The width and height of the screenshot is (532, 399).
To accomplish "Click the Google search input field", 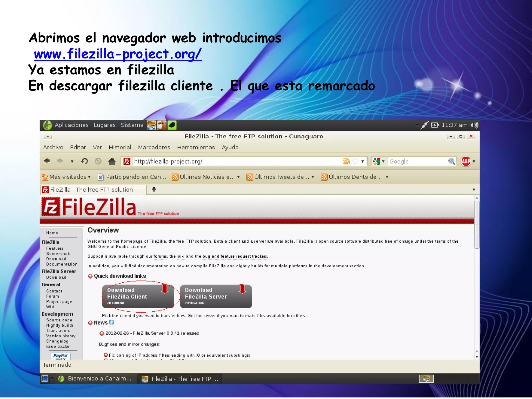I will click(x=418, y=161).
